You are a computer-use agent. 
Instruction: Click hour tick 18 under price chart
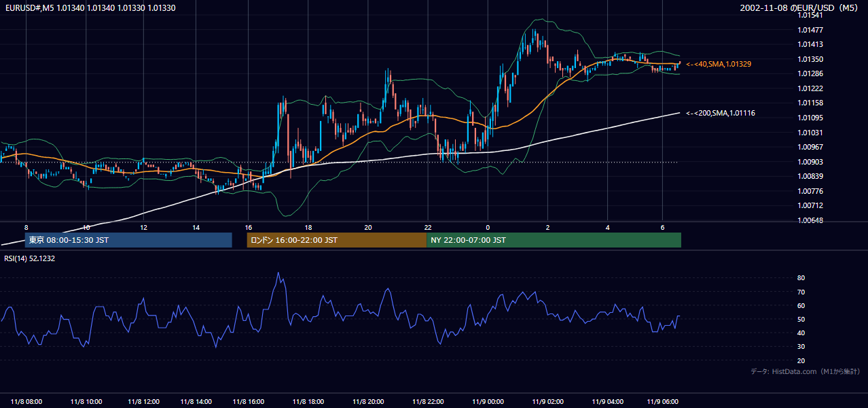[308, 227]
